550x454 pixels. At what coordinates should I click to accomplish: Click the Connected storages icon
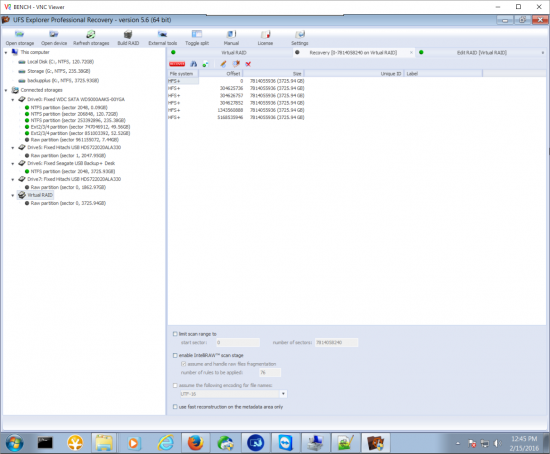tap(15, 90)
